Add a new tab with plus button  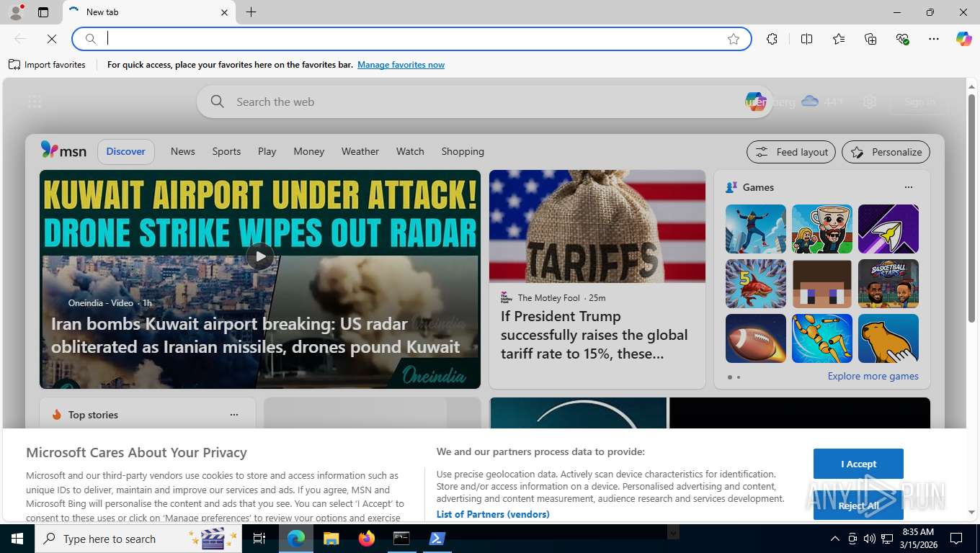251,12
